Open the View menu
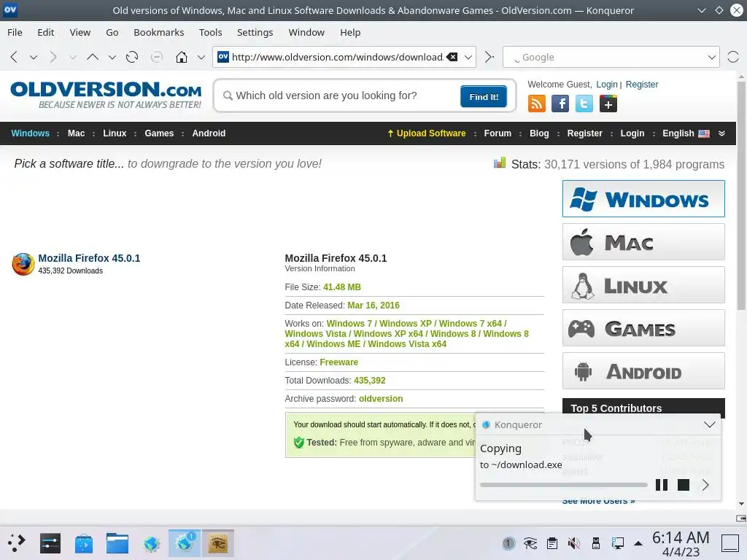 coord(80,32)
